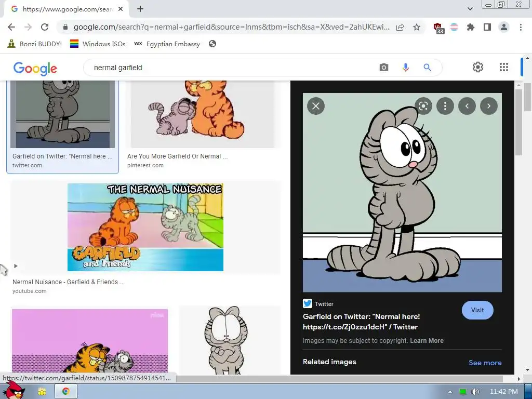The width and height of the screenshot is (532, 399).
Task: Open the striped pink-blue extension icon
Action: click(454, 27)
